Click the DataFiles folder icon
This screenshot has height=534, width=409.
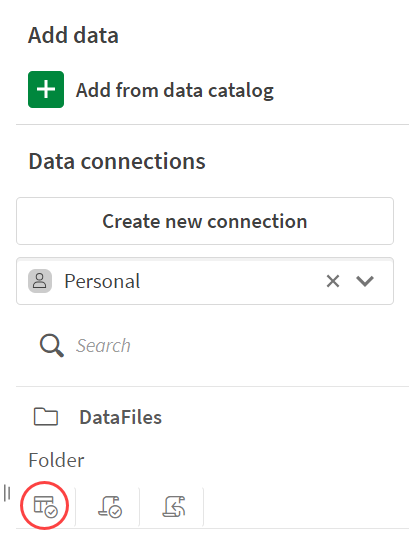click(x=46, y=417)
